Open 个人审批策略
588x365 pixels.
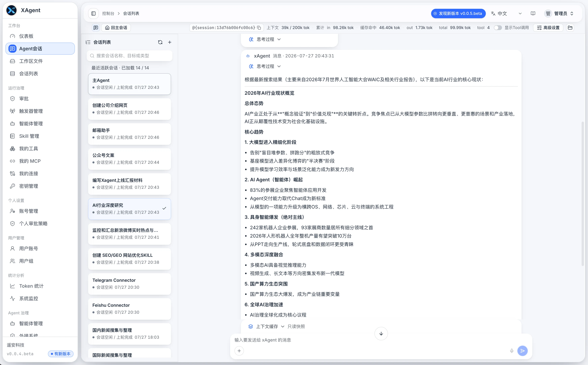click(x=40, y=224)
